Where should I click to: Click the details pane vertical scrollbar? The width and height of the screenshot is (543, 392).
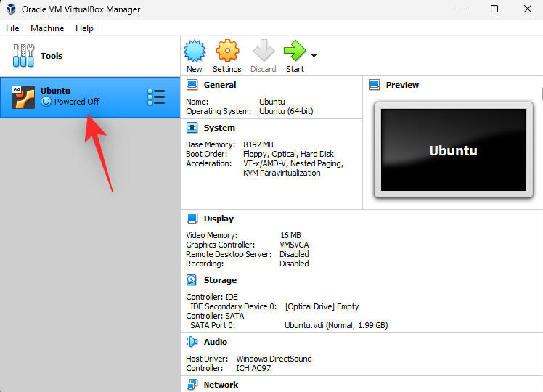(541, 94)
